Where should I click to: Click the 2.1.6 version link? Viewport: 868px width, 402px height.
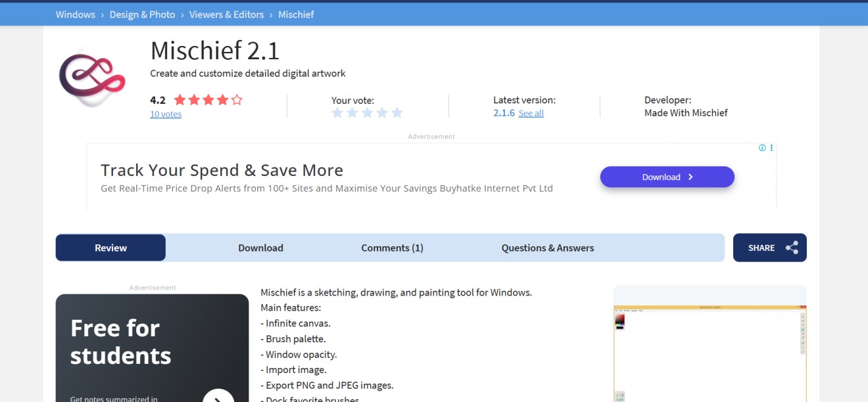click(504, 113)
